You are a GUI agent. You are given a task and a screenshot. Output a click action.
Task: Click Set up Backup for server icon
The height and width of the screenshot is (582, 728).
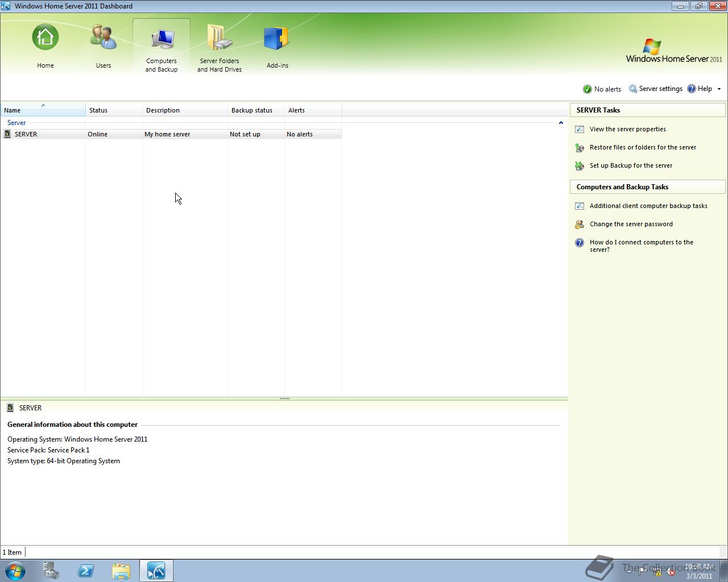pyautogui.click(x=580, y=166)
